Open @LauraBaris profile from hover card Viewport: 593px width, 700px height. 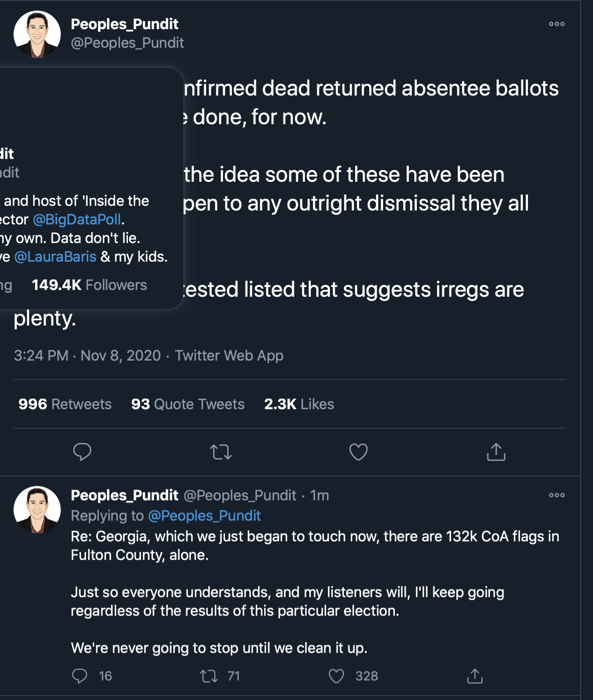(55, 257)
